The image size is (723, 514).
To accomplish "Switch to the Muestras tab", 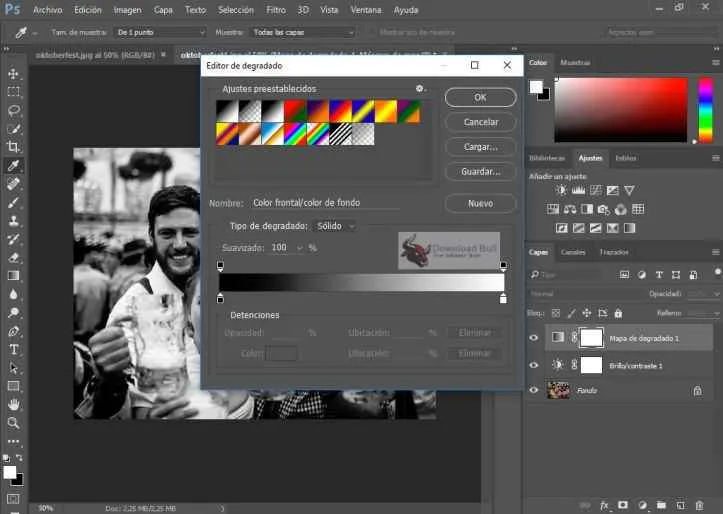I will click(x=575, y=63).
